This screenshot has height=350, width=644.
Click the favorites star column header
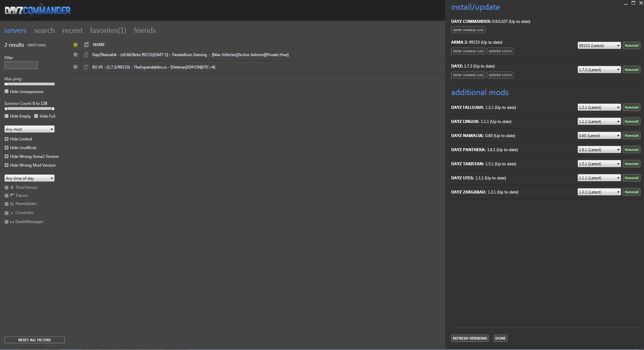(x=75, y=44)
